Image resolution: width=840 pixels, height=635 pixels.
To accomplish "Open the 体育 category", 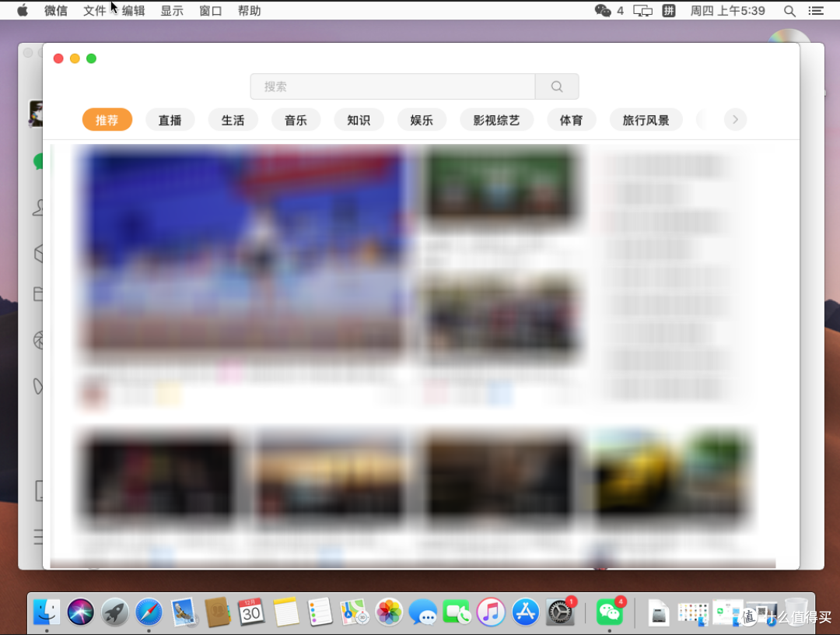I will click(x=572, y=120).
